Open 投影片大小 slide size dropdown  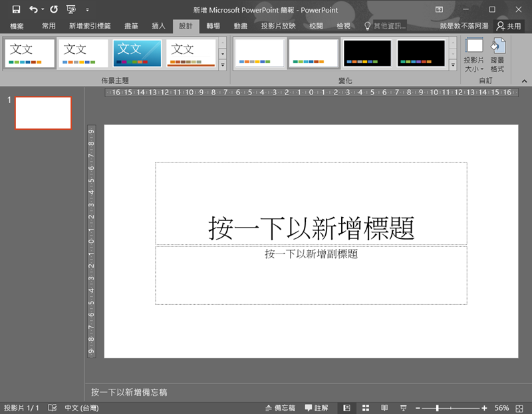(474, 55)
